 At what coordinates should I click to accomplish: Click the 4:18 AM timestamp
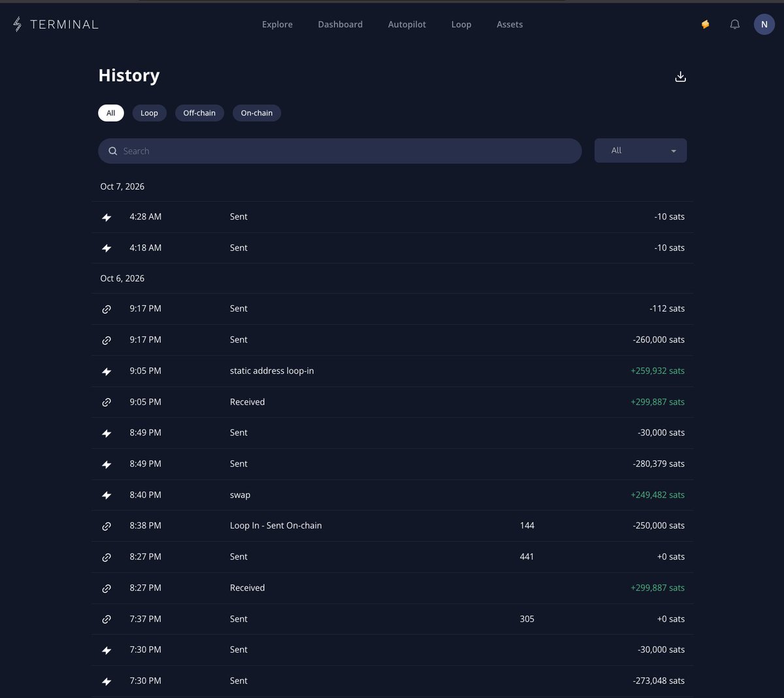tap(145, 248)
